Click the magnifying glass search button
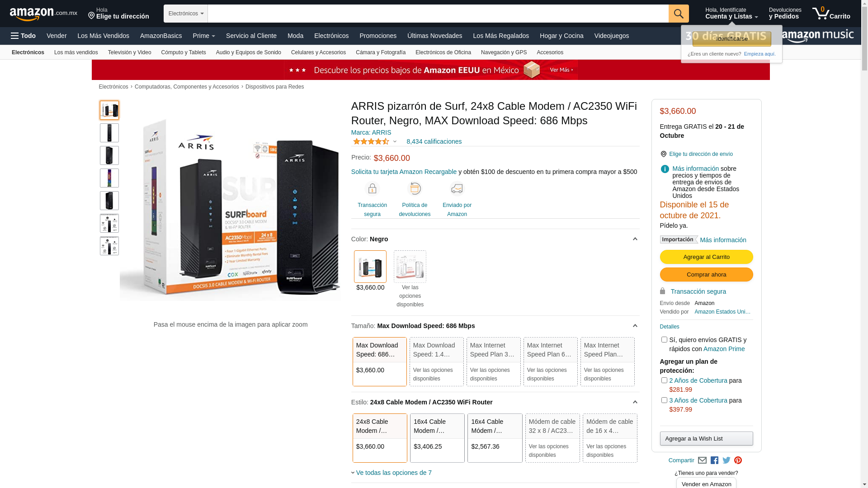The image size is (868, 488). pyautogui.click(x=678, y=14)
